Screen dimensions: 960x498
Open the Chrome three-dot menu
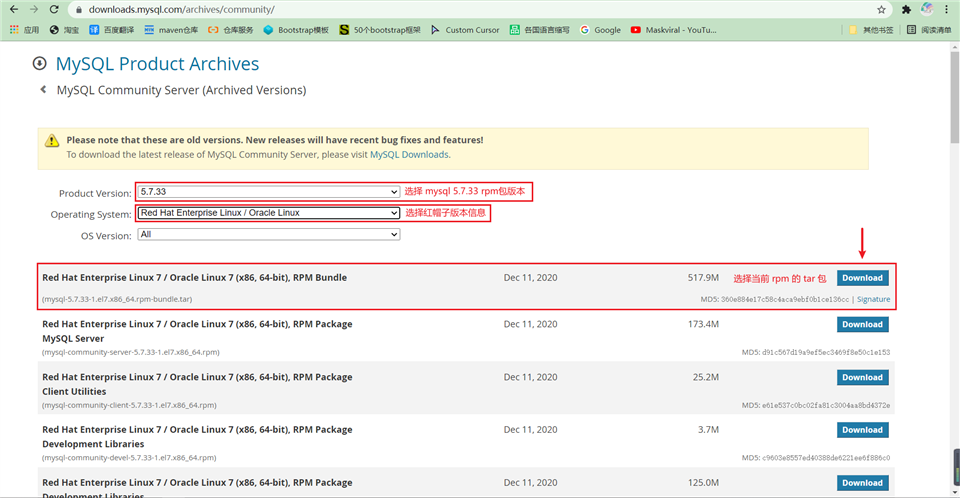click(x=947, y=10)
